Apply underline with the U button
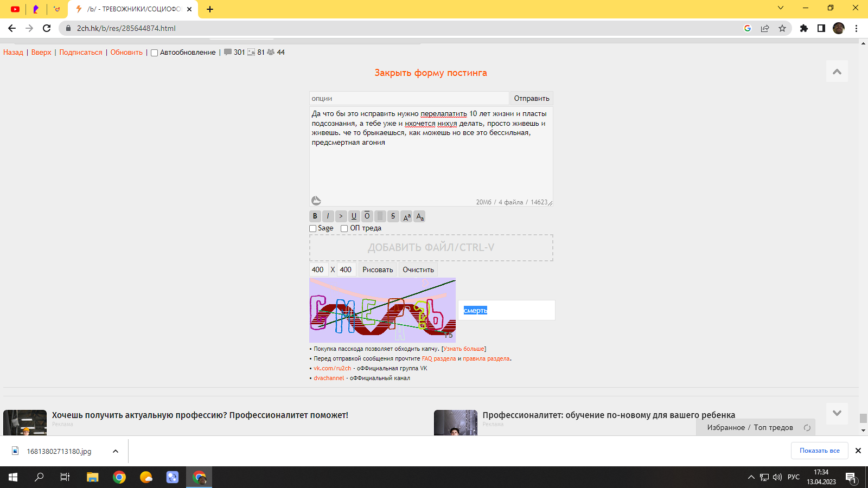 click(x=354, y=216)
